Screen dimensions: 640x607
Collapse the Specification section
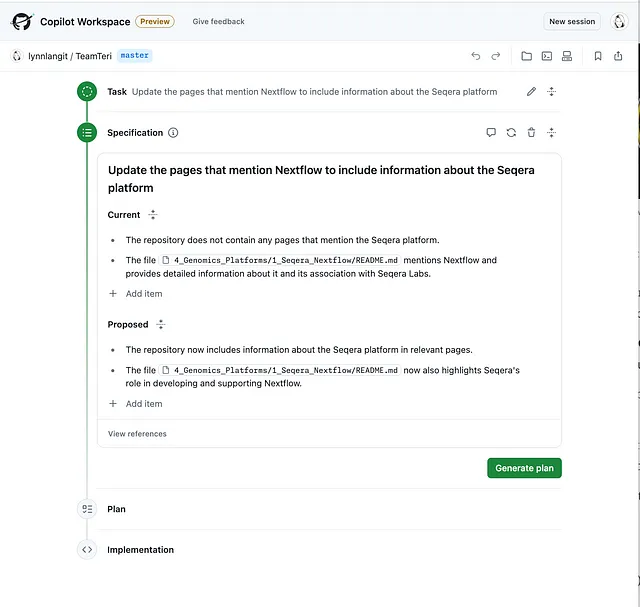[x=551, y=132]
